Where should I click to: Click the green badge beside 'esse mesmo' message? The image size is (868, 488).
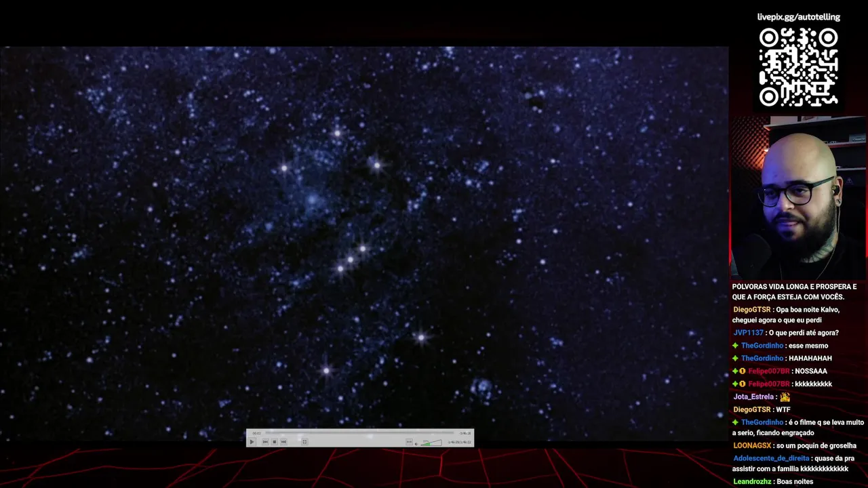click(x=735, y=346)
